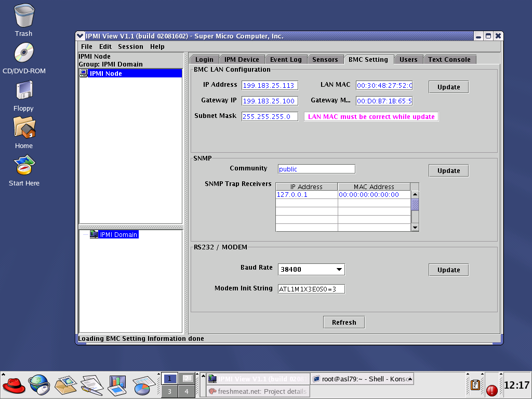Select IPMI Domain in the group tree
Screen dimensions: 532x399
tap(118, 234)
